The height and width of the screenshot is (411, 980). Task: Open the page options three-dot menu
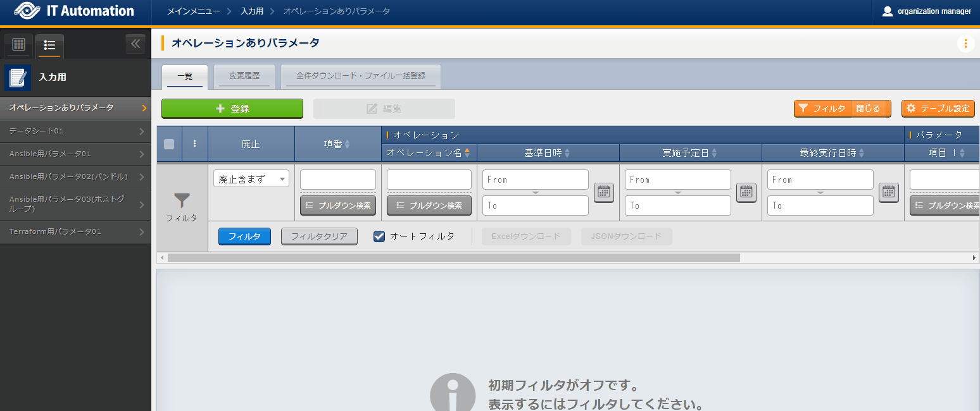tap(965, 44)
